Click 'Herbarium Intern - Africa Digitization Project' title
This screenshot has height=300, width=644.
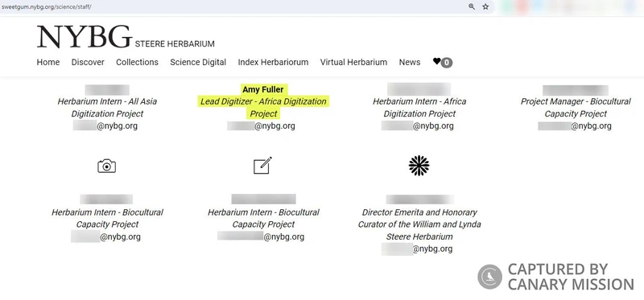tap(419, 108)
